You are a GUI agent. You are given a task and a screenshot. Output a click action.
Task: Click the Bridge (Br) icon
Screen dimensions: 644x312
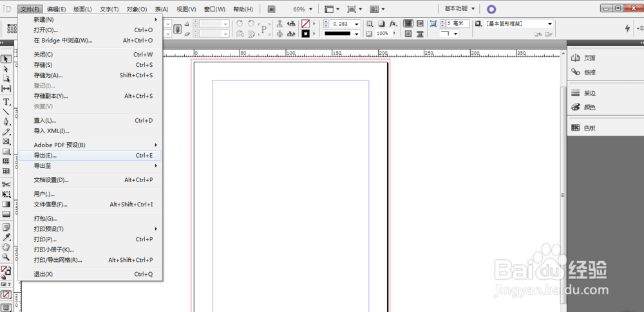(x=271, y=9)
